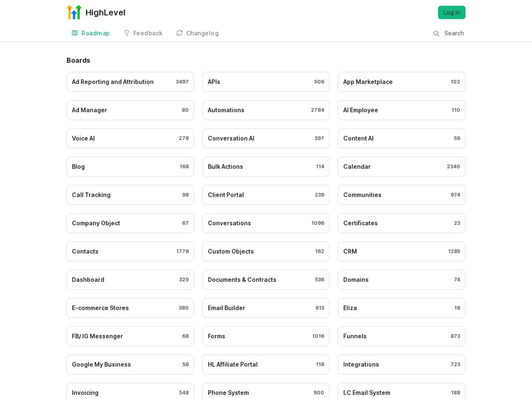The image size is (532, 399).
Task: Open the E-commerce Stores board
Action: [130, 308]
